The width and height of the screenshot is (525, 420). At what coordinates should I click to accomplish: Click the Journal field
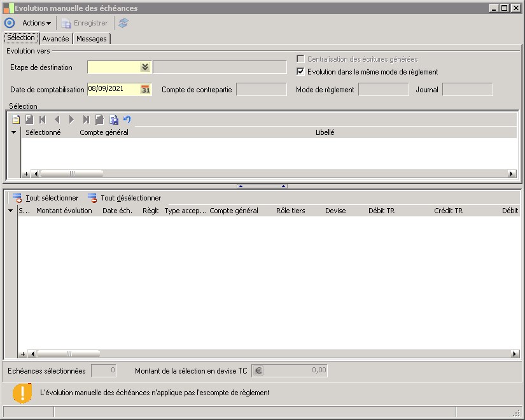468,90
